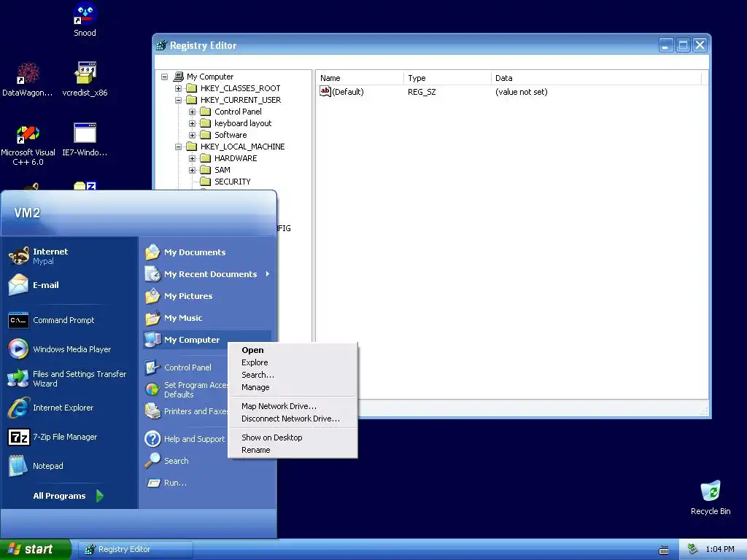Click the start button

point(35,549)
